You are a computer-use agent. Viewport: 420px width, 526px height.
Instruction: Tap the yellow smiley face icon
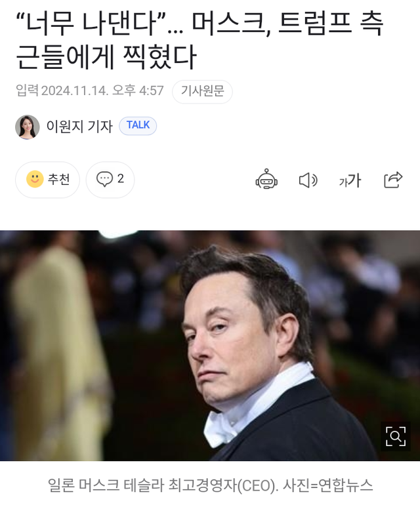tap(35, 179)
